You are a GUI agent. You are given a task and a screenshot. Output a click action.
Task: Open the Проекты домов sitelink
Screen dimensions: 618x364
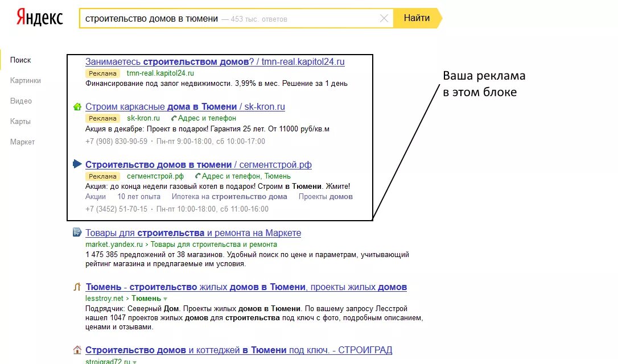326,197
